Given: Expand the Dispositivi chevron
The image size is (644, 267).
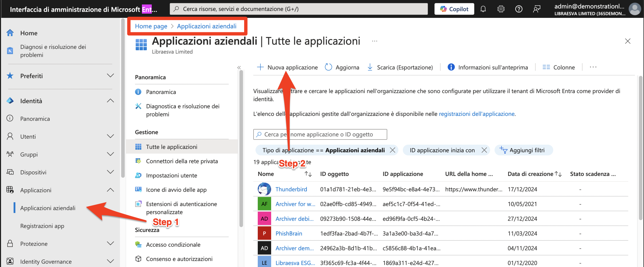Looking at the screenshot, I should click(x=110, y=172).
